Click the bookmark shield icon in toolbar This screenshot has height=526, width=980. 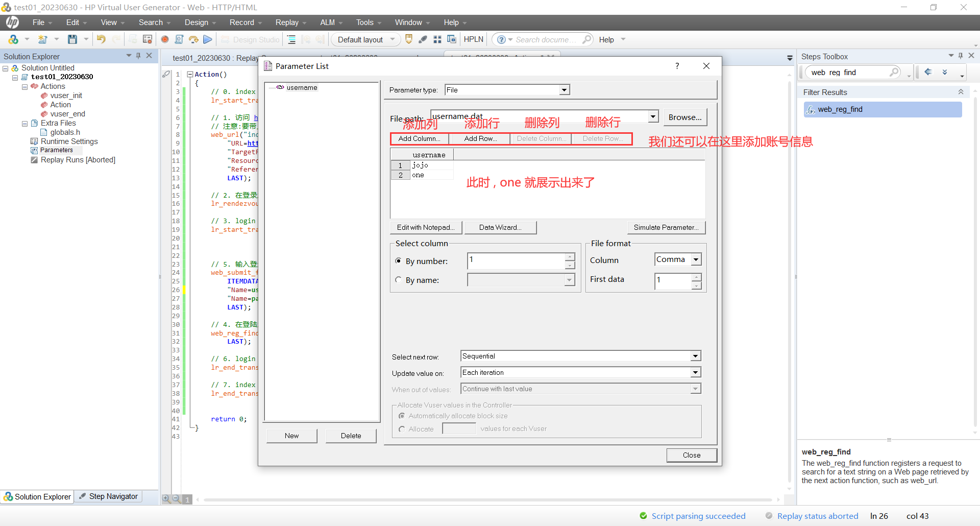409,39
